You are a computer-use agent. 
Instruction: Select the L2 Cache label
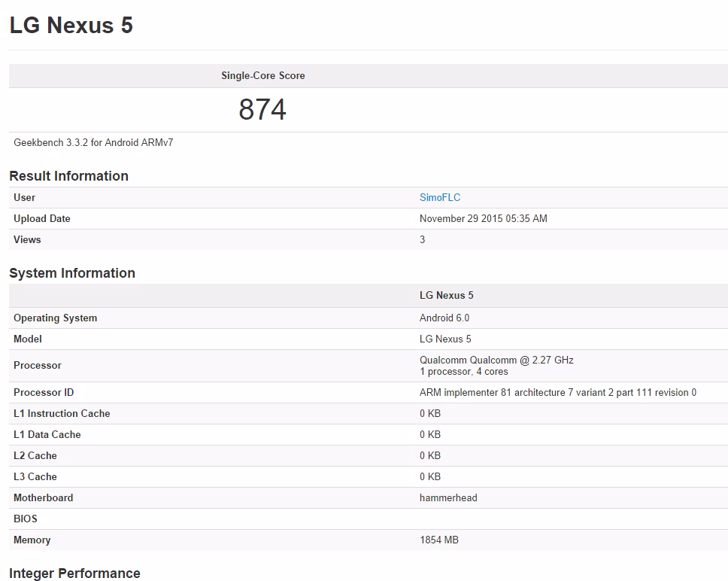pos(35,455)
